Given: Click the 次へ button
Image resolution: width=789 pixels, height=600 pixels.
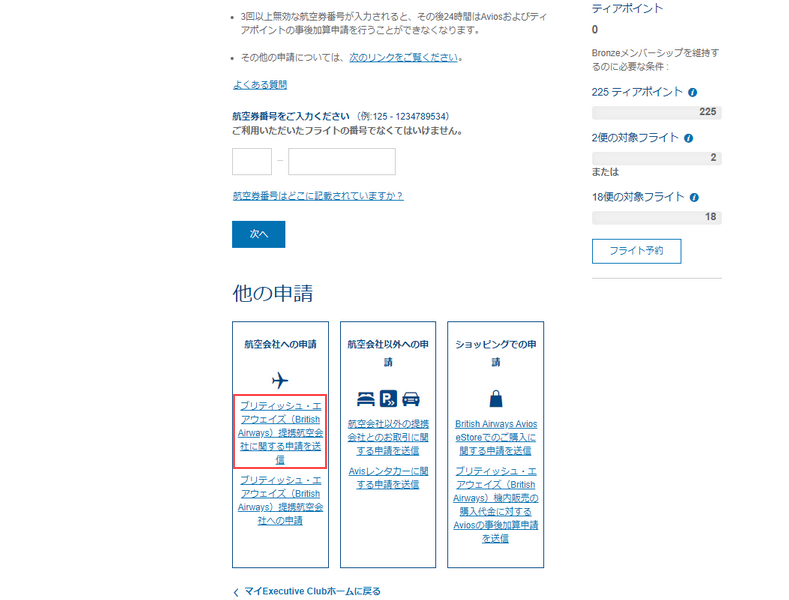Looking at the screenshot, I should (259, 234).
